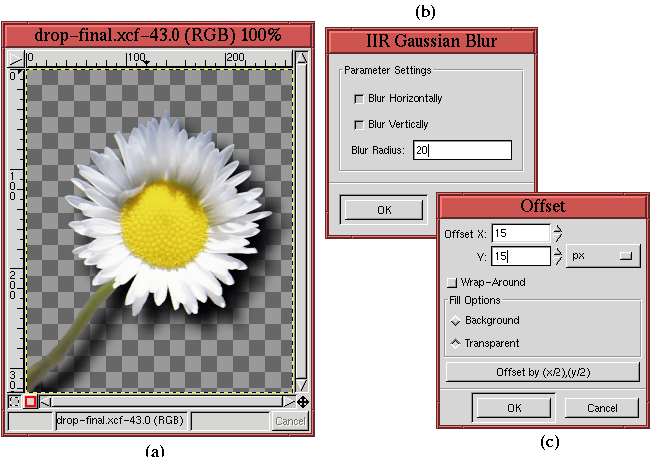The width and height of the screenshot is (650, 457).
Task: Click the vertical scrollbar down arrow
Action: [303, 387]
